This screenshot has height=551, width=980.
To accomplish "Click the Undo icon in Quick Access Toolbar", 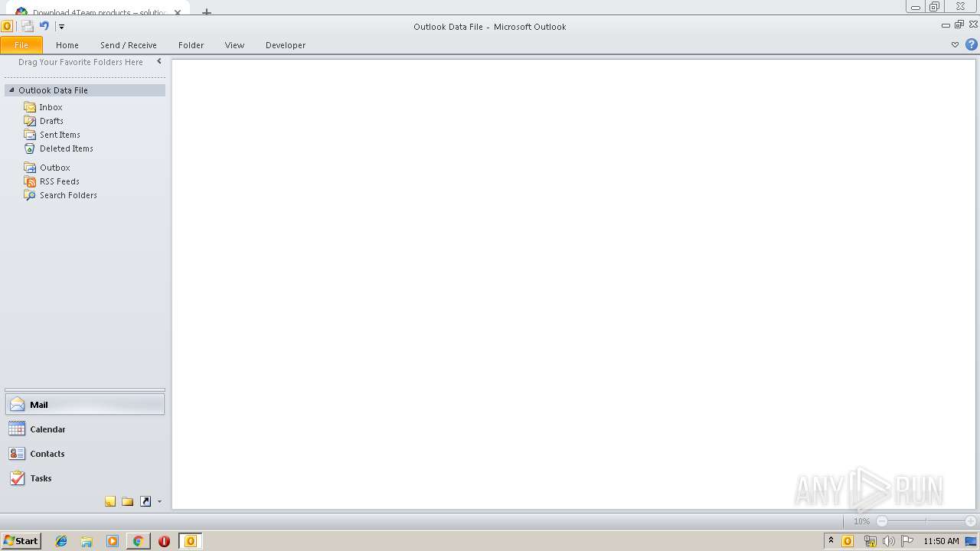I will pyautogui.click(x=44, y=26).
